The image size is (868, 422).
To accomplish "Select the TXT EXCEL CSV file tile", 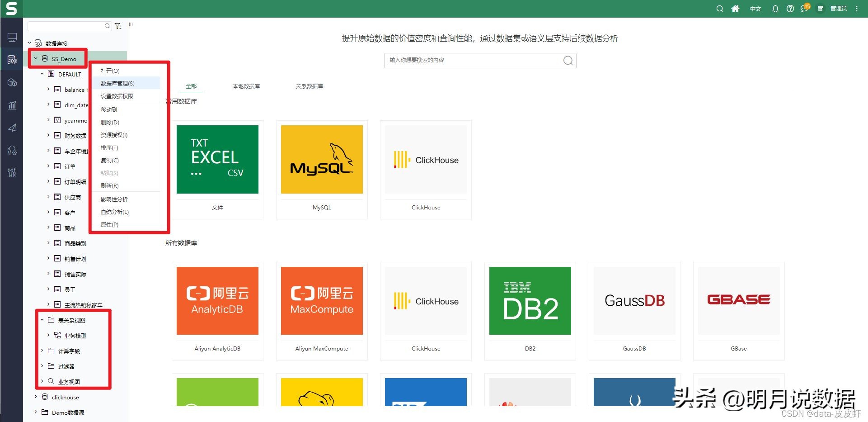I will (x=217, y=170).
